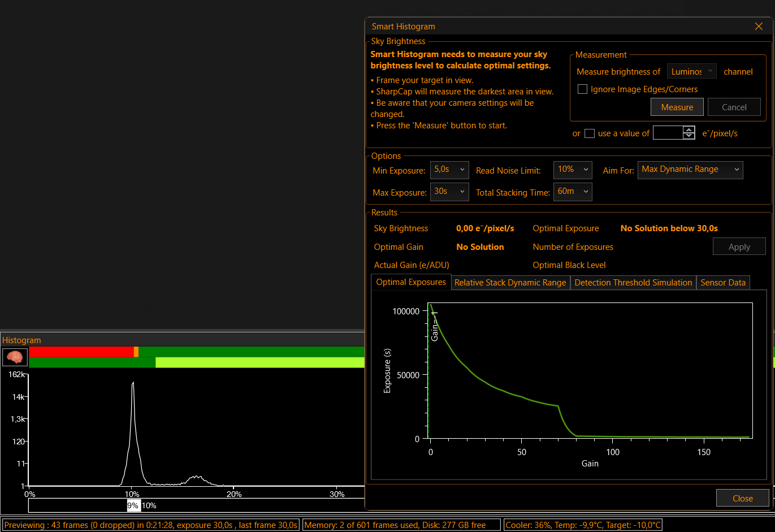Viewport: 775px width, 532px height.
Task: Enable Ignore Image Edges/Corners checkbox
Action: coord(582,89)
